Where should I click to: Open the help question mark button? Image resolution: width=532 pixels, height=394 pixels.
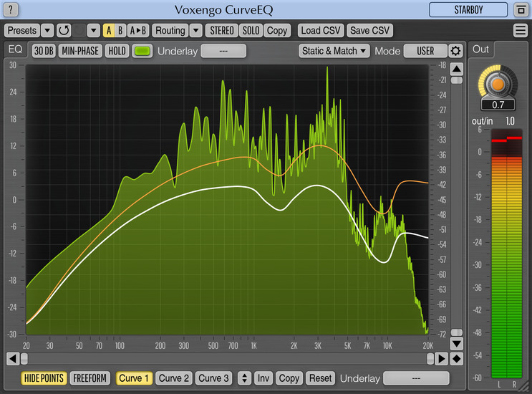12,10
